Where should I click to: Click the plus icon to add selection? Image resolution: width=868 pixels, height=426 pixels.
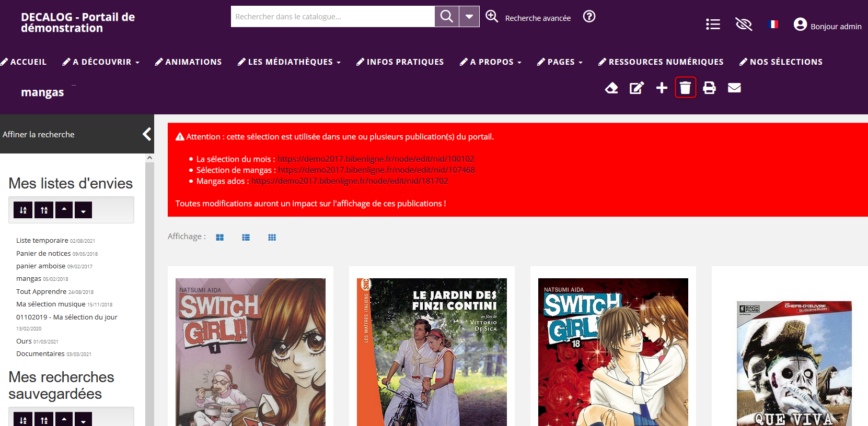pyautogui.click(x=662, y=88)
